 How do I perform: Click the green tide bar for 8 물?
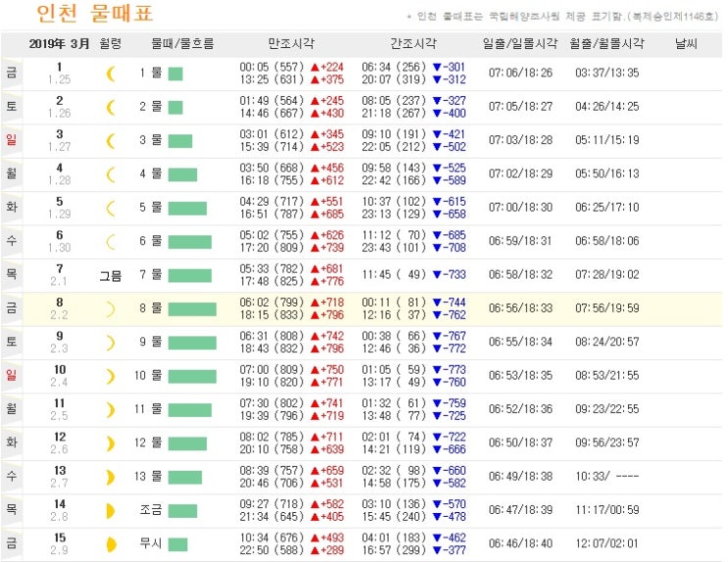point(192,309)
